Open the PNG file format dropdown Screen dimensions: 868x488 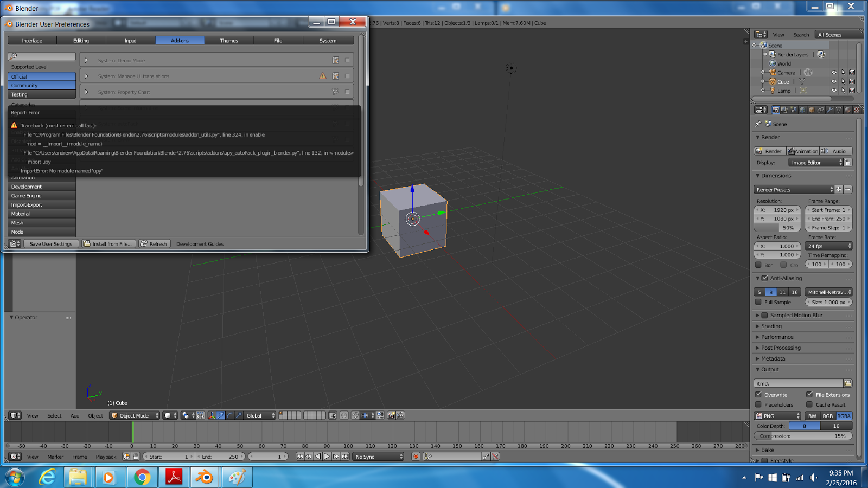click(777, 416)
